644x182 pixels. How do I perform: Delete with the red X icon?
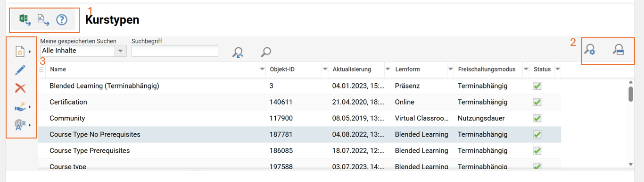pos(20,88)
